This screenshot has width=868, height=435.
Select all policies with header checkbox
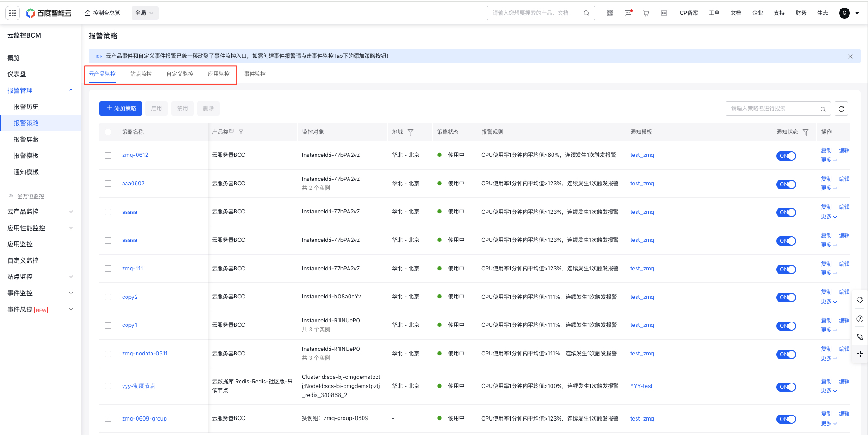[x=108, y=132]
